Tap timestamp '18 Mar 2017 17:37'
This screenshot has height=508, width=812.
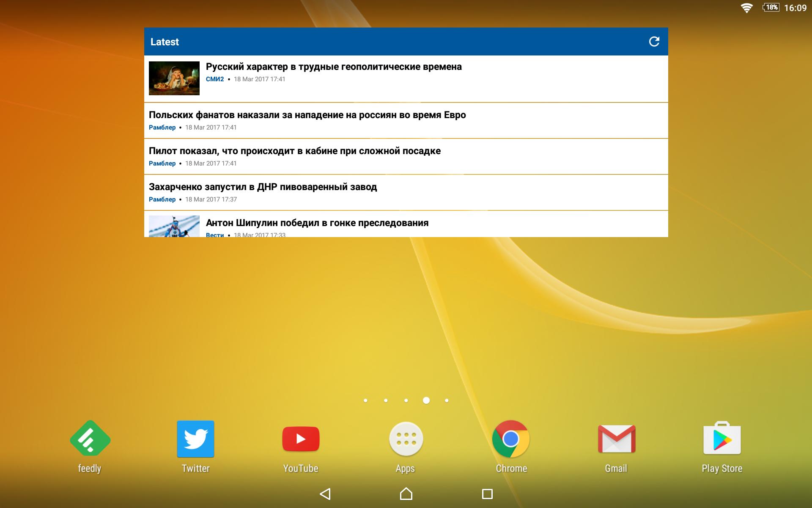[x=211, y=199]
